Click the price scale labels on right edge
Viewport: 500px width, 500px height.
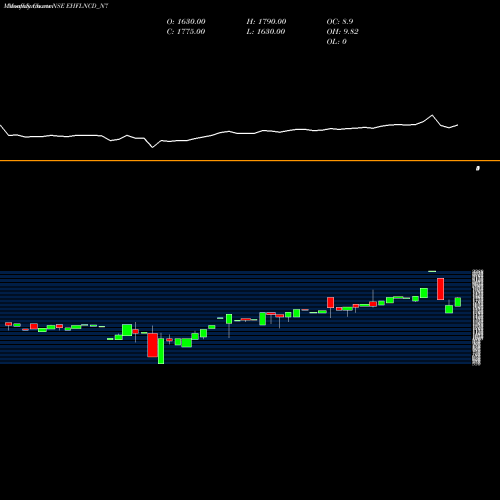point(477,317)
